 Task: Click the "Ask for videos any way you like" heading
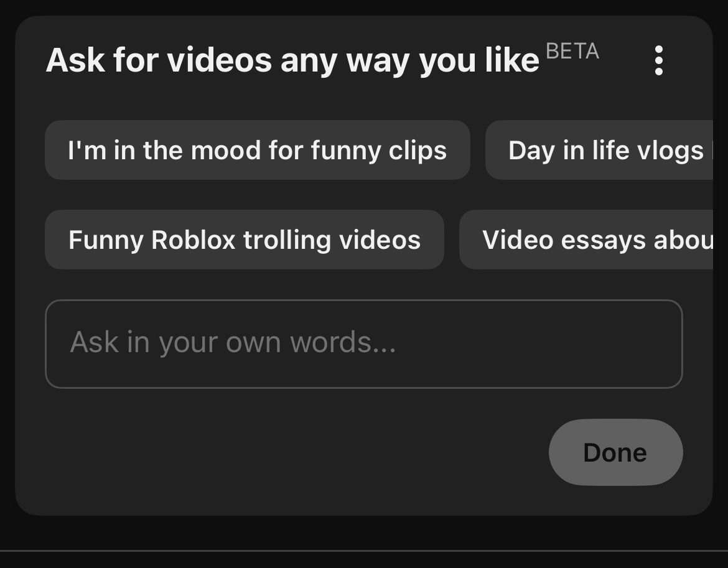292,60
